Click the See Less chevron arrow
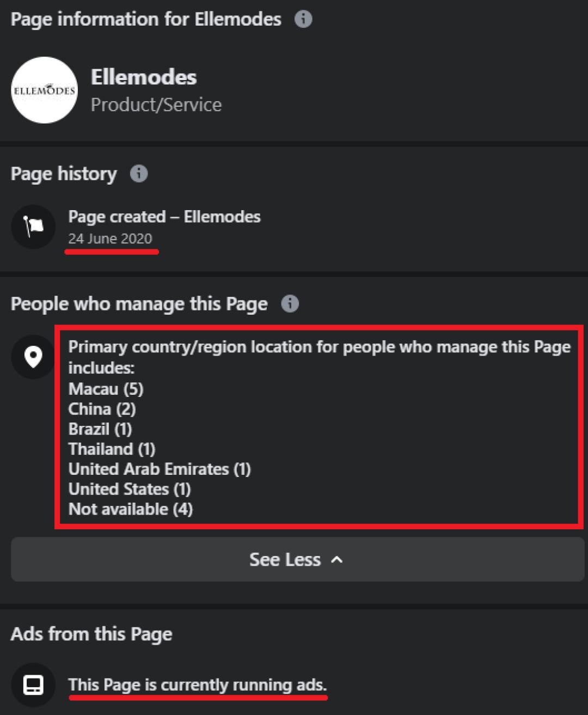The height and width of the screenshot is (715, 588). [x=337, y=559]
